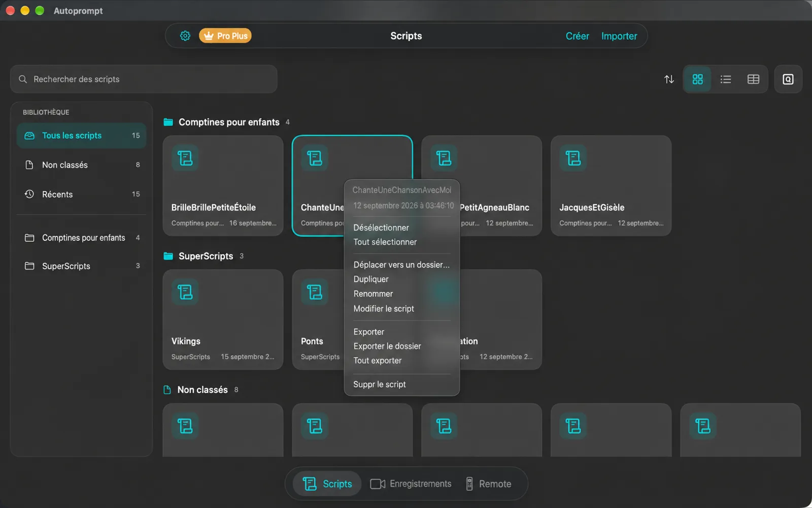Click the Importer link
The width and height of the screenshot is (812, 508).
click(x=619, y=36)
